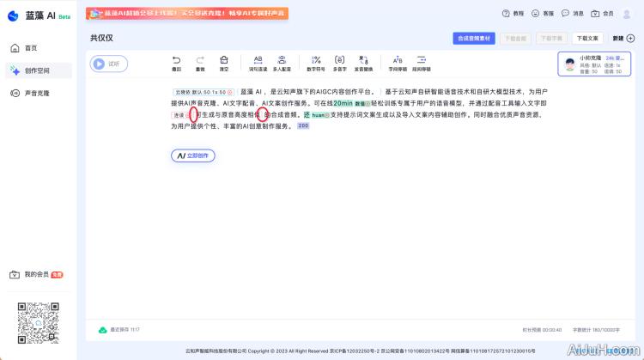This screenshot has width=644, height=360.
Task: Click the 试听 preview play button
Action: click(108, 63)
